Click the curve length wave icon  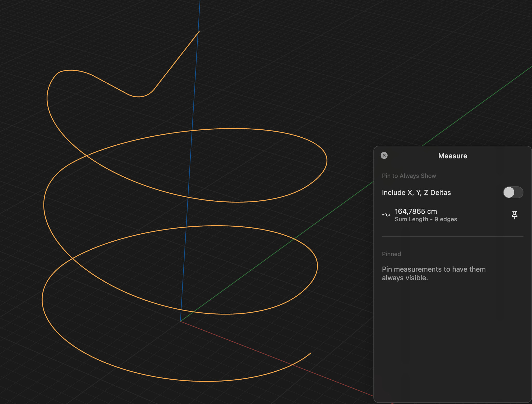pos(386,215)
